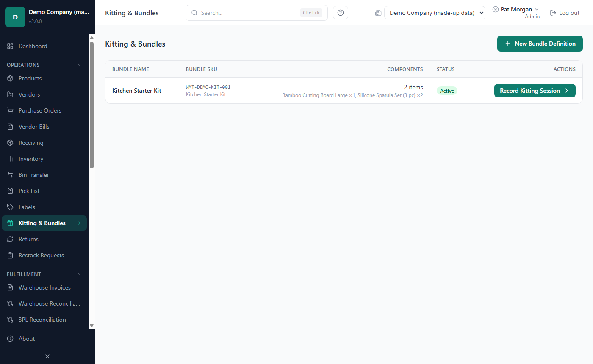Click the Bin Transfer arrows icon

point(10,175)
